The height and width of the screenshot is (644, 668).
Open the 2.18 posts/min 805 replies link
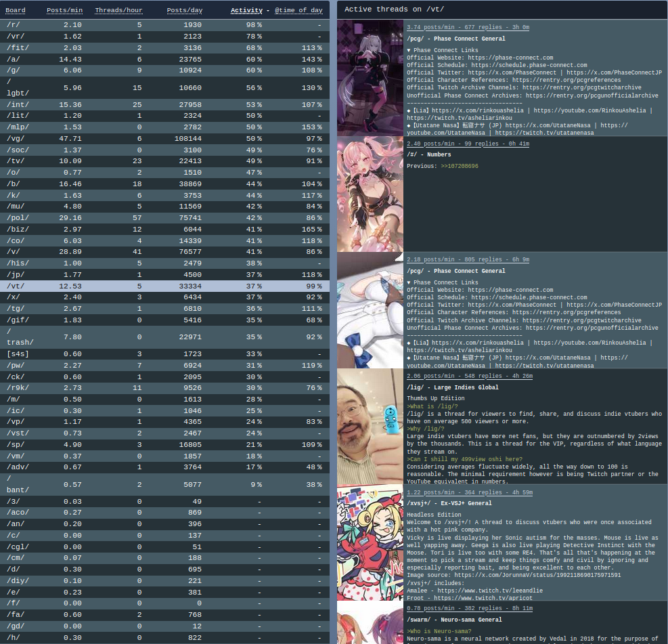coord(468,259)
